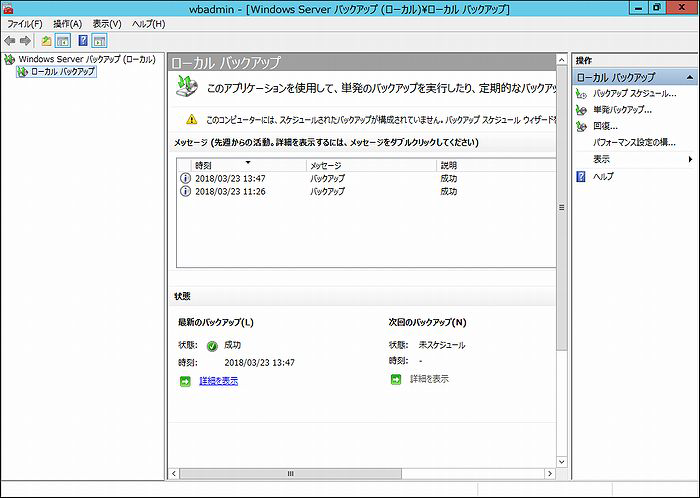This screenshot has width=700, height=498.
Task: Click info icon for 13:47 backup row
Action: [185, 178]
